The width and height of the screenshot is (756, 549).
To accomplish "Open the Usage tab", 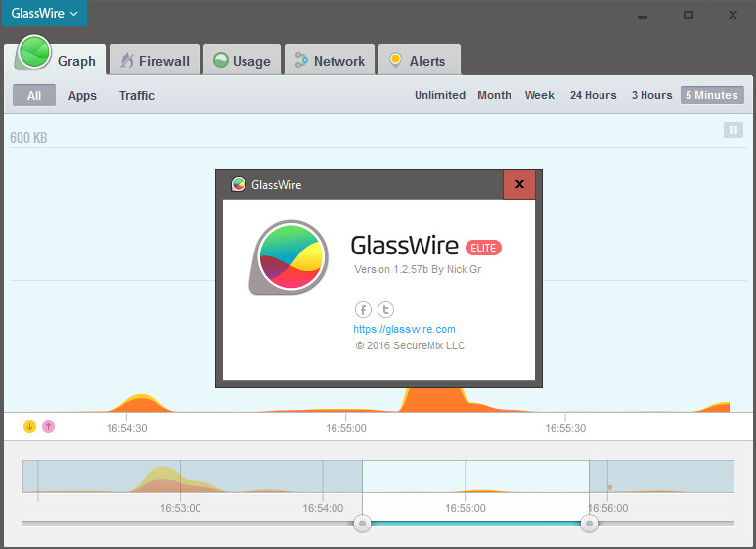I will click(x=242, y=61).
